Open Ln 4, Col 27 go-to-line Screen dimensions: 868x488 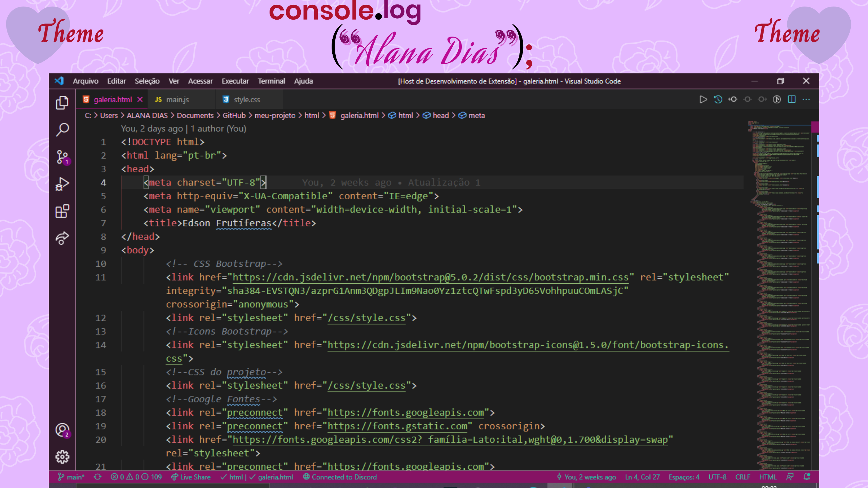tap(642, 477)
